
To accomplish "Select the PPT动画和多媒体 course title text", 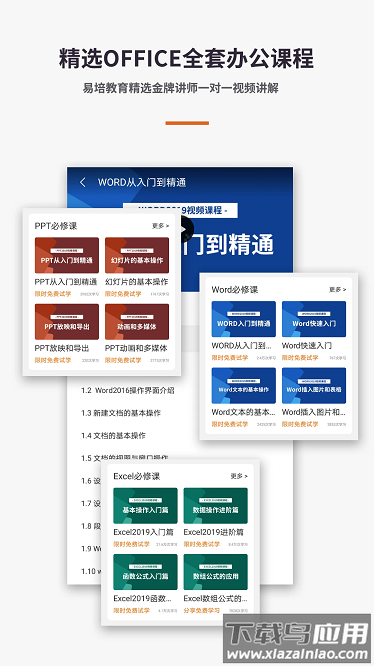I will [136, 348].
